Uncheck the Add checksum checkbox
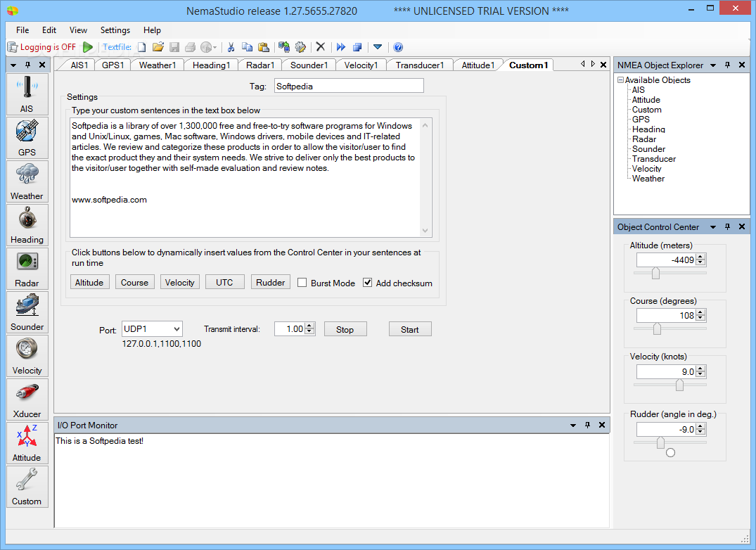This screenshot has height=550, width=756. click(x=367, y=283)
